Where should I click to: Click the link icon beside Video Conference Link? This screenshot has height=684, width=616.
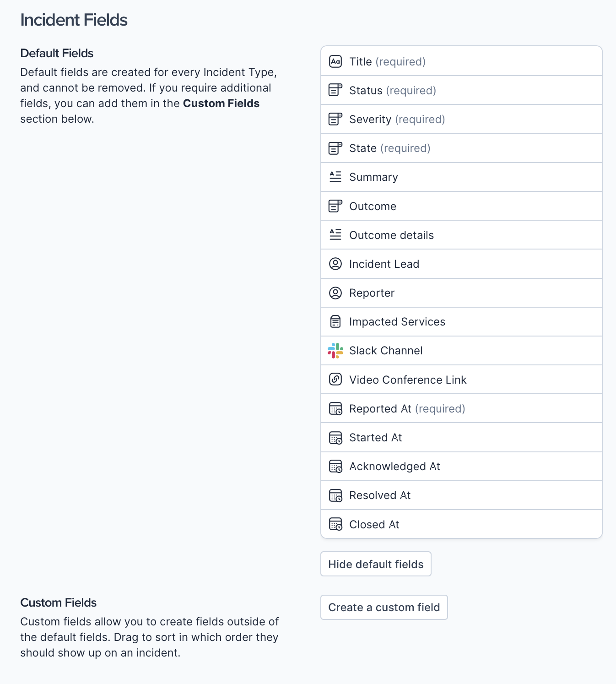tap(335, 380)
